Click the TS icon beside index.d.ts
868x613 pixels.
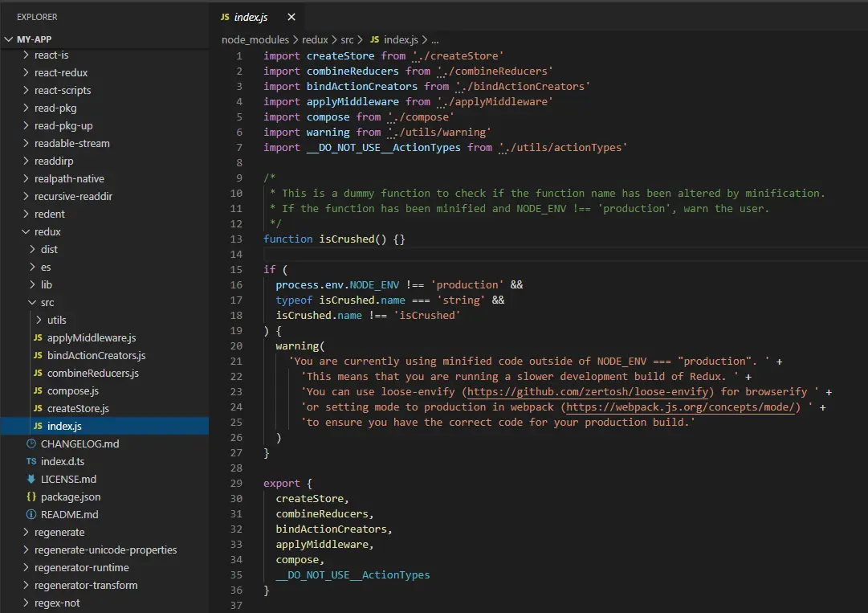31,462
